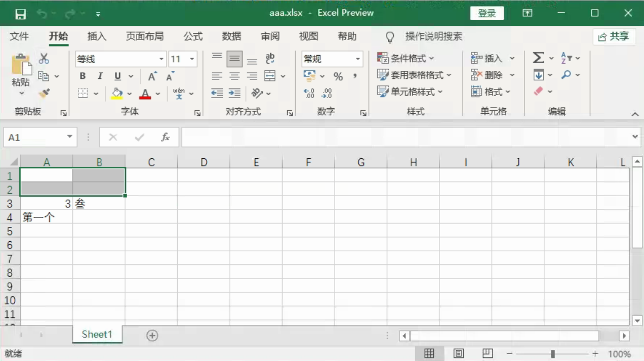644x361 pixels.
Task: Click the Format Painter brush icon
Action: (x=44, y=94)
